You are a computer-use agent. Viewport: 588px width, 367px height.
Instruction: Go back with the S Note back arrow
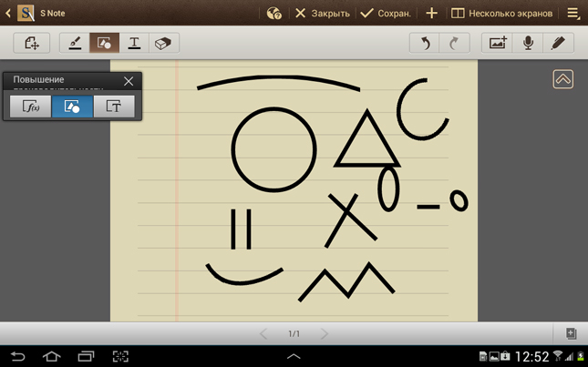click(x=8, y=14)
